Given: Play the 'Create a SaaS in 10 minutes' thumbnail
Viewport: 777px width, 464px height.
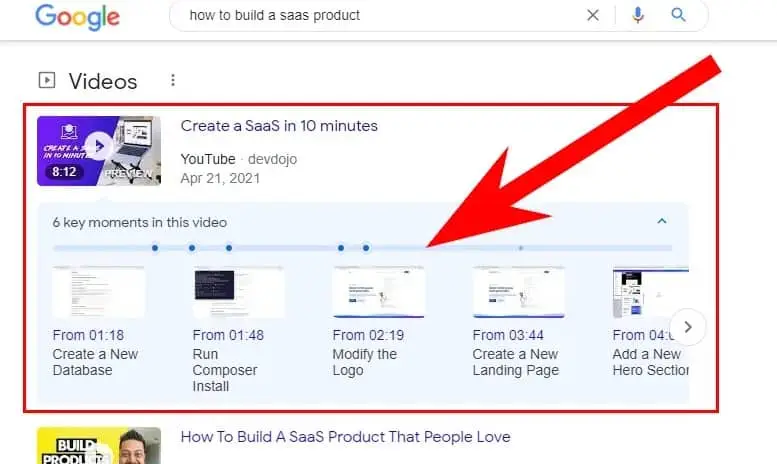Looking at the screenshot, I should [x=99, y=151].
